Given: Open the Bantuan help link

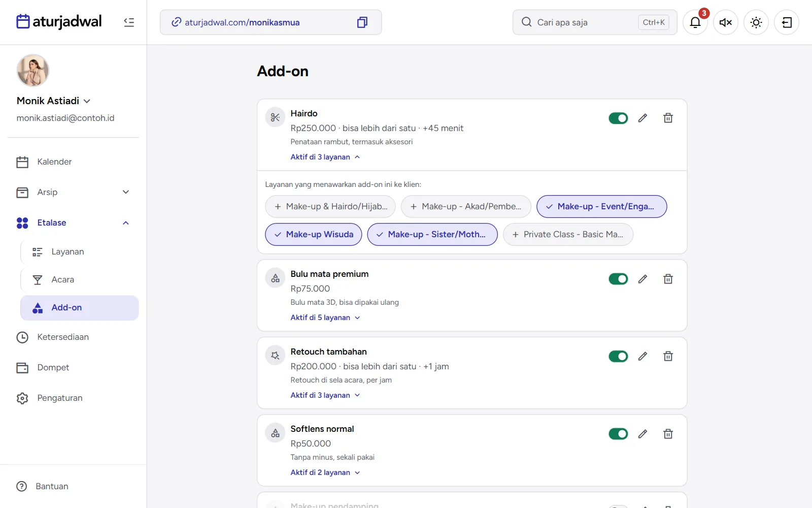Looking at the screenshot, I should point(43,486).
